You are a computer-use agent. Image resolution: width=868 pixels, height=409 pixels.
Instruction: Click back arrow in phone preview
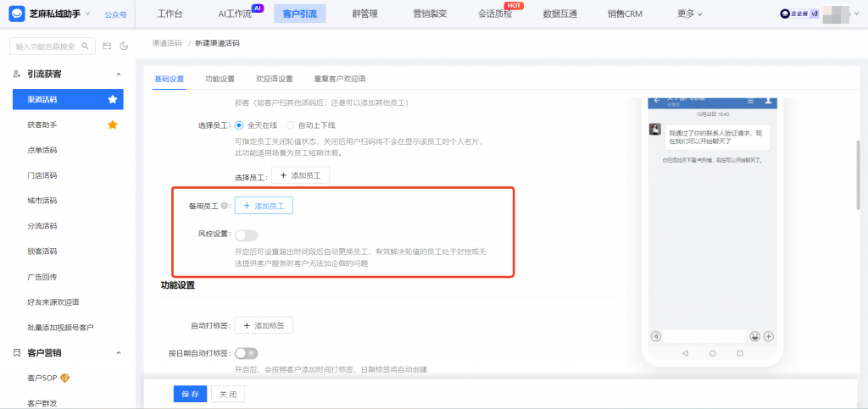tap(657, 101)
